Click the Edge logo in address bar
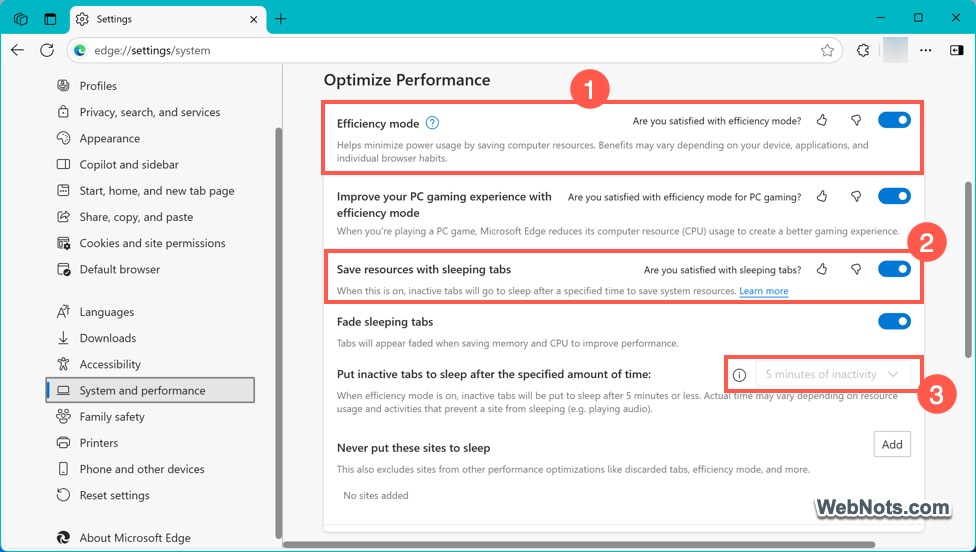This screenshot has height=552, width=976. click(80, 50)
